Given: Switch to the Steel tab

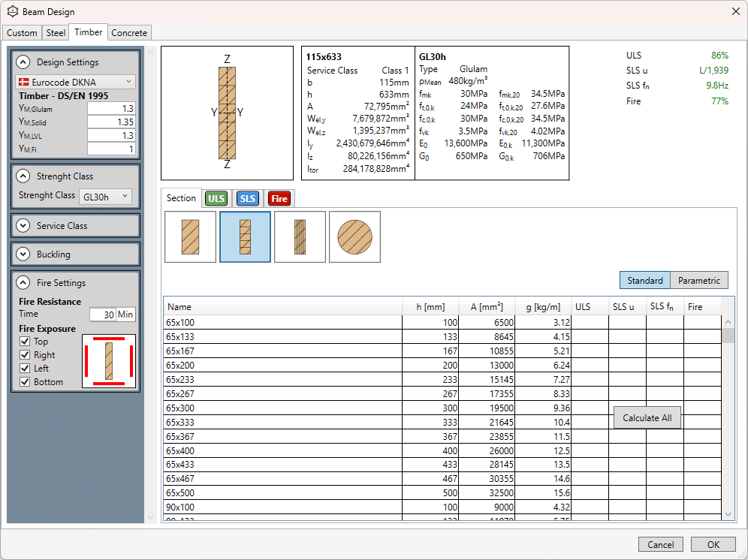Looking at the screenshot, I should click(56, 33).
